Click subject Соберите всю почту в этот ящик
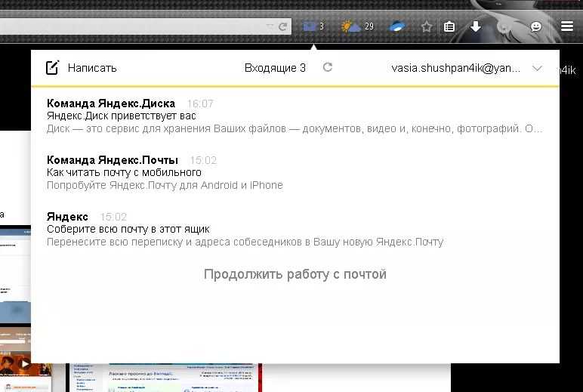Screen dimensions: 583x392 (x=128, y=229)
